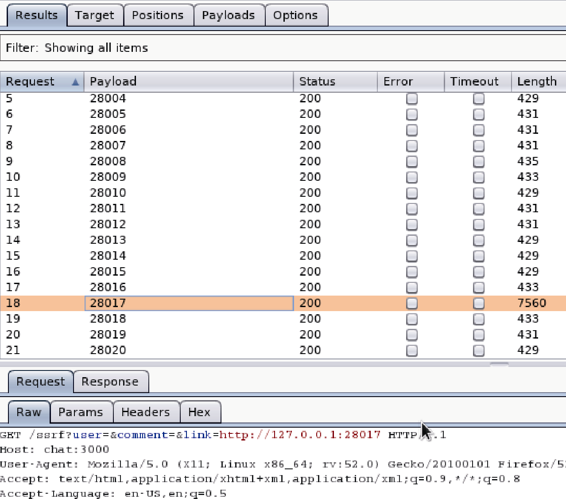
Task: Click the Filter: Showing all items bar
Action: click(283, 48)
